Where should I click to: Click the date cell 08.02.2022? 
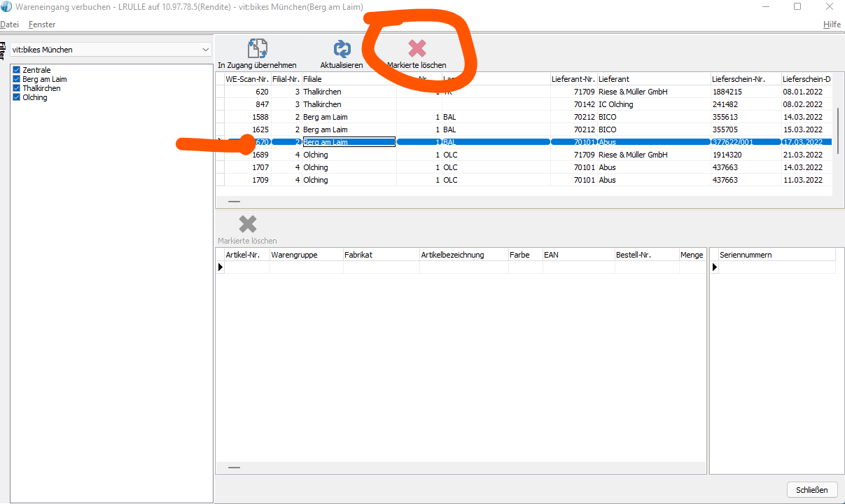coord(807,104)
